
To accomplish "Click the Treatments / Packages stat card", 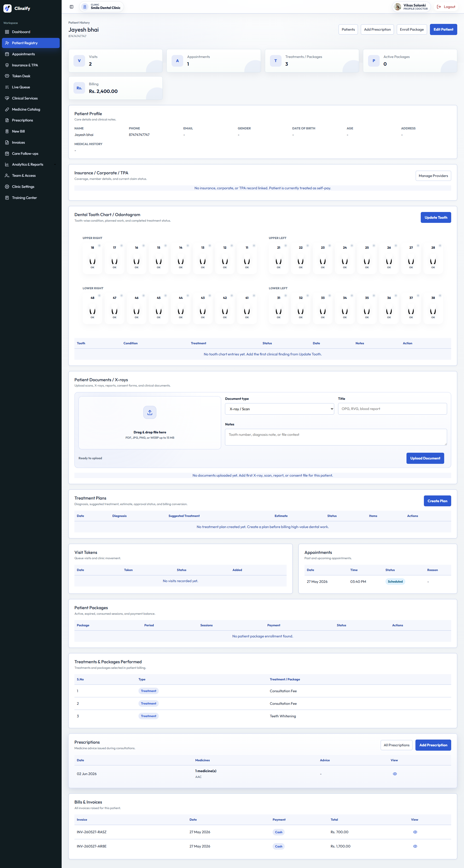I will tap(312, 61).
